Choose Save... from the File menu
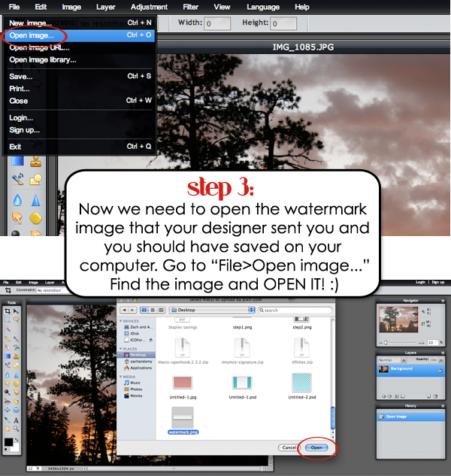 [x=80, y=76]
